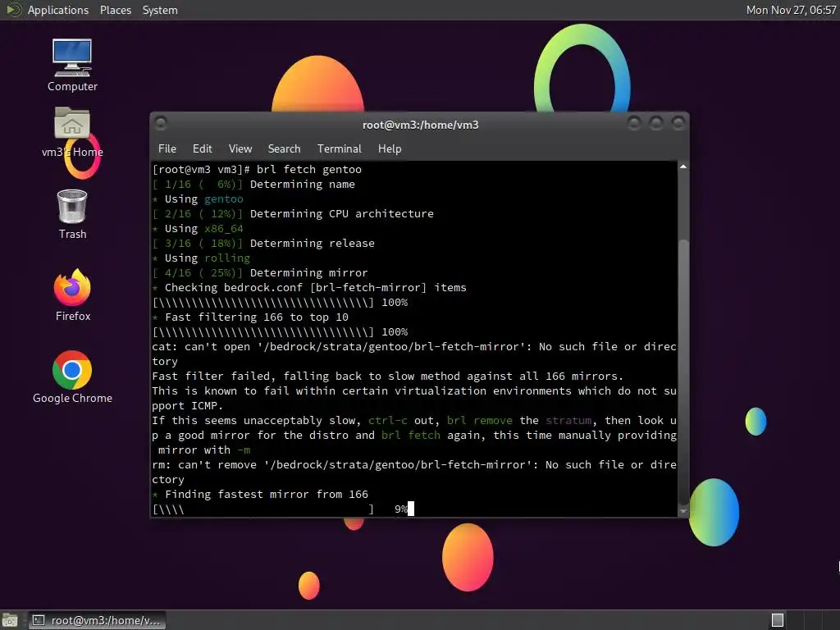Image resolution: width=840 pixels, height=630 pixels.
Task: Click 'Fast filtering 166 to top 10' line
Action: pos(257,317)
